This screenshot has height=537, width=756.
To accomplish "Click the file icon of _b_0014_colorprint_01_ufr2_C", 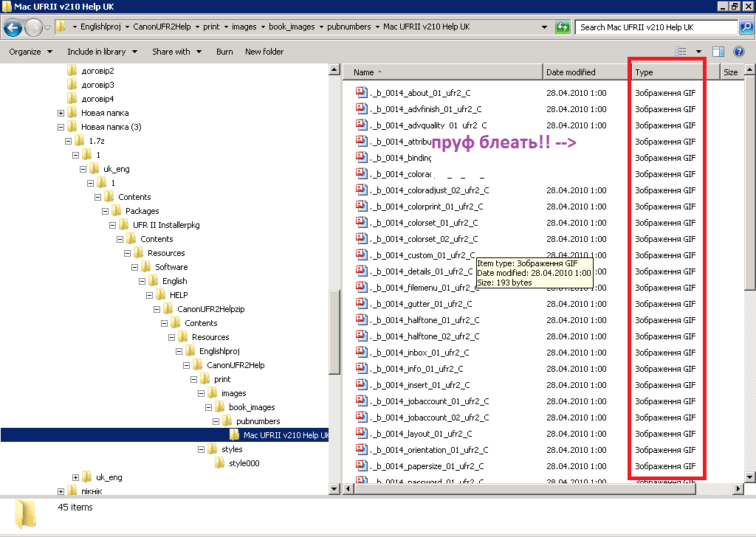I will (361, 206).
